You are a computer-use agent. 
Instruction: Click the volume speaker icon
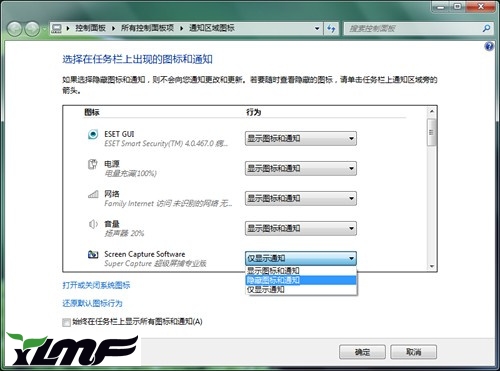[x=93, y=224]
